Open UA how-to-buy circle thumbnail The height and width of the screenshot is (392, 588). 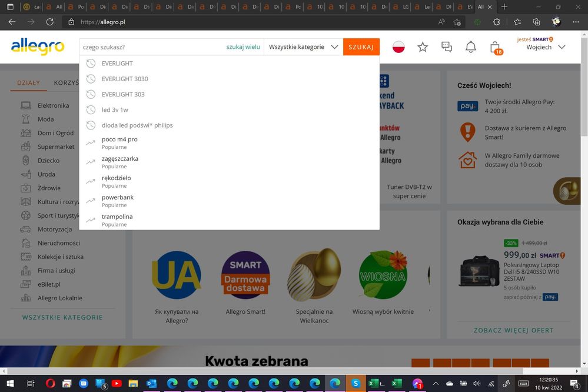[176, 275]
